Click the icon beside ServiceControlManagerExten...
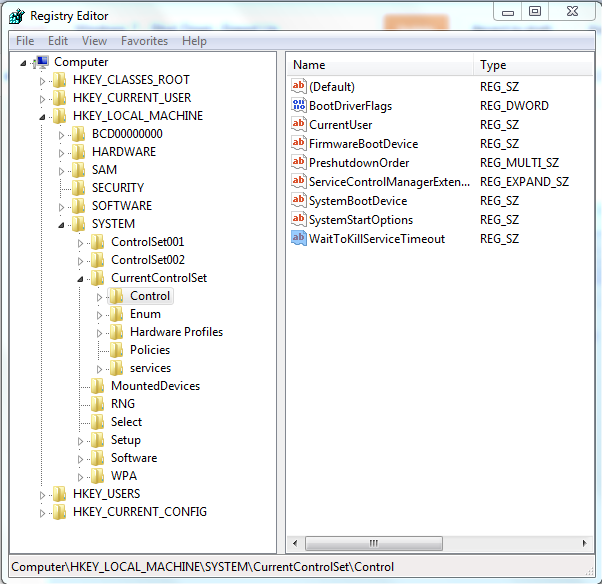 coord(299,182)
